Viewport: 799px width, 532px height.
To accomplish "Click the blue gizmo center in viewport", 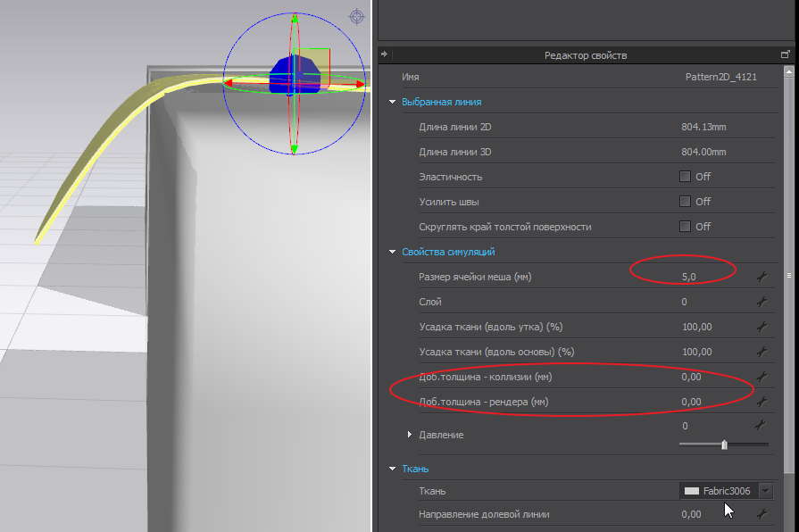I will tap(294, 75).
